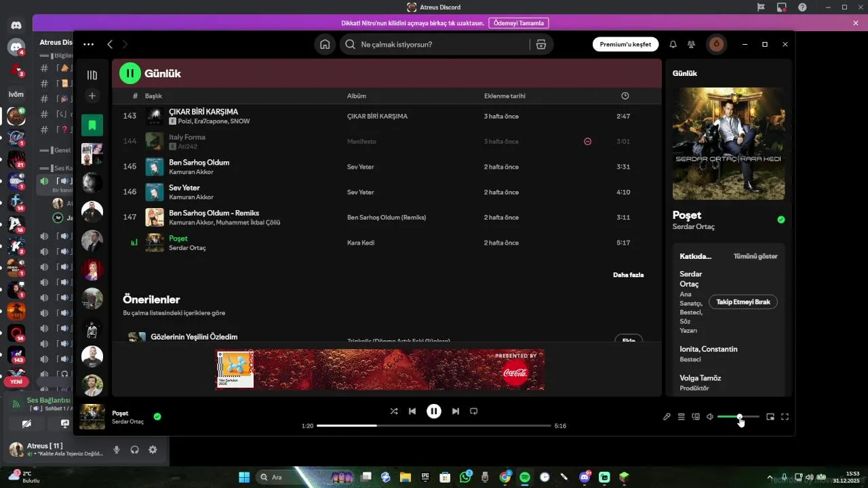
Task: Sort by duration clock icon column
Action: click(x=625, y=96)
